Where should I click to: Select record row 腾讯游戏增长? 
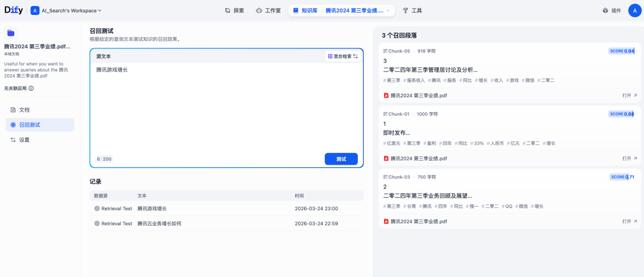click(227, 209)
